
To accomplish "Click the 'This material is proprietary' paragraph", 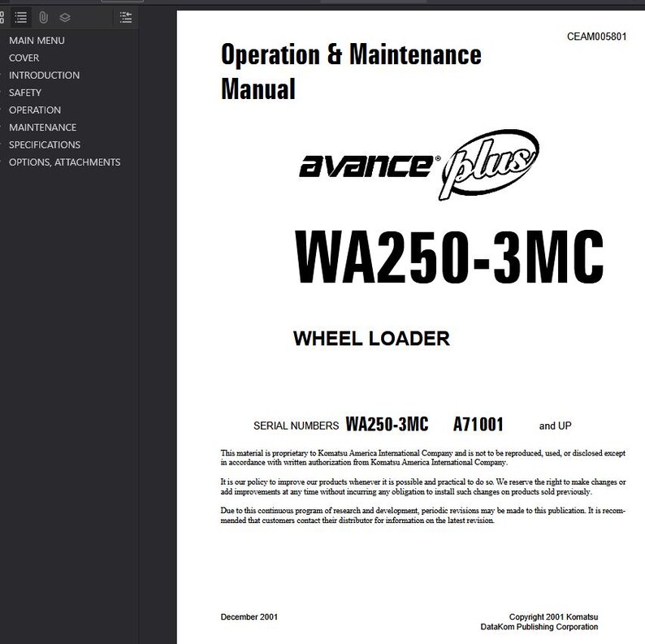I will (x=423, y=458).
